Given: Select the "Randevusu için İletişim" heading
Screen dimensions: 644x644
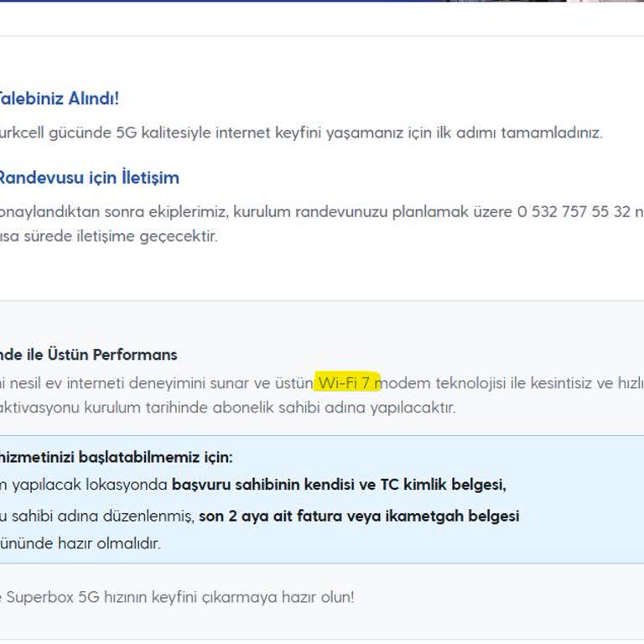Looking at the screenshot, I should pyautogui.click(x=88, y=178).
